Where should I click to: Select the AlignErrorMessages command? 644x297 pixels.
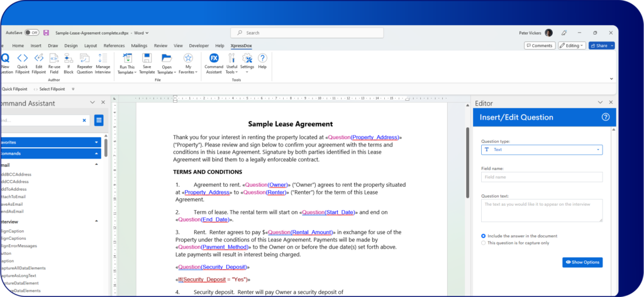[18, 245]
